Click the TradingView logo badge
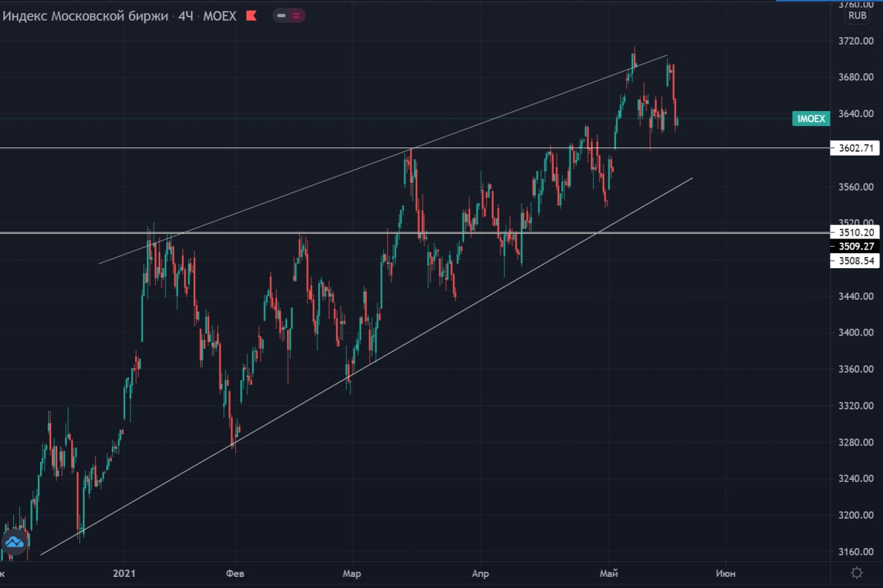Viewport: 883px width, 588px height. 14,543
